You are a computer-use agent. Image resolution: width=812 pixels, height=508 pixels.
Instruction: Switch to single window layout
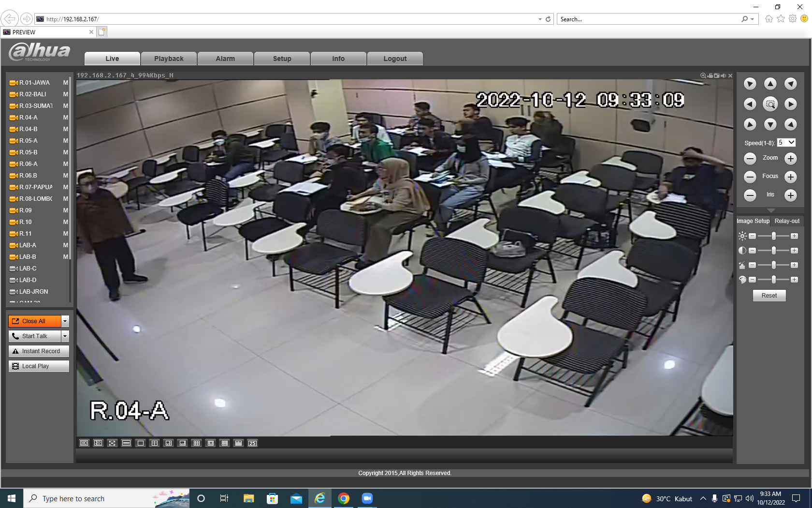tap(140, 443)
